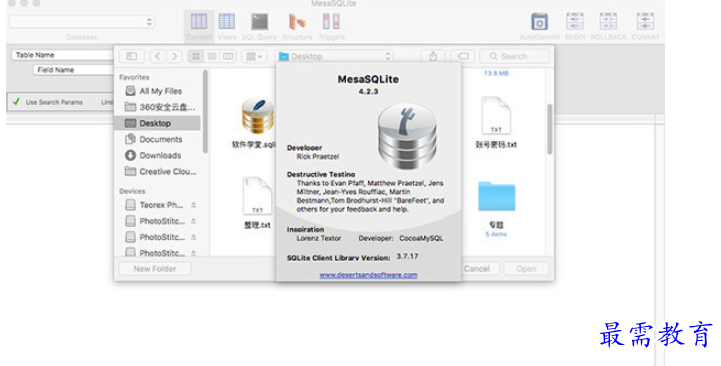Viewport: 721px width, 366px height.
Task: Go forward in the file dialog
Action: [174, 56]
